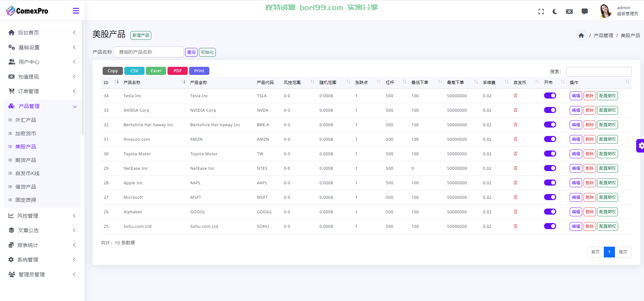The image size is (644, 301).
Task: Expand the 风控管理 menu chevron
Action: [74, 216]
